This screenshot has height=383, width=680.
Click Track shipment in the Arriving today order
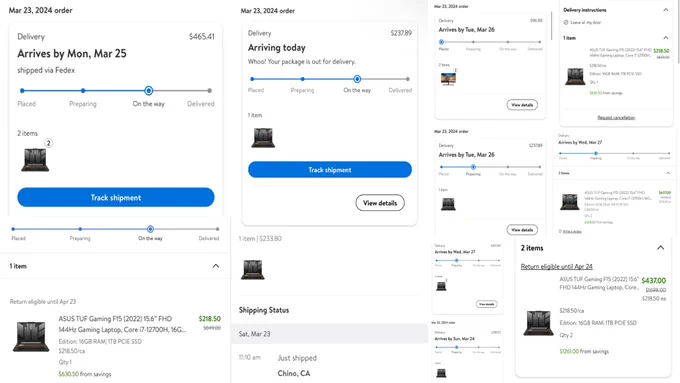(x=330, y=170)
